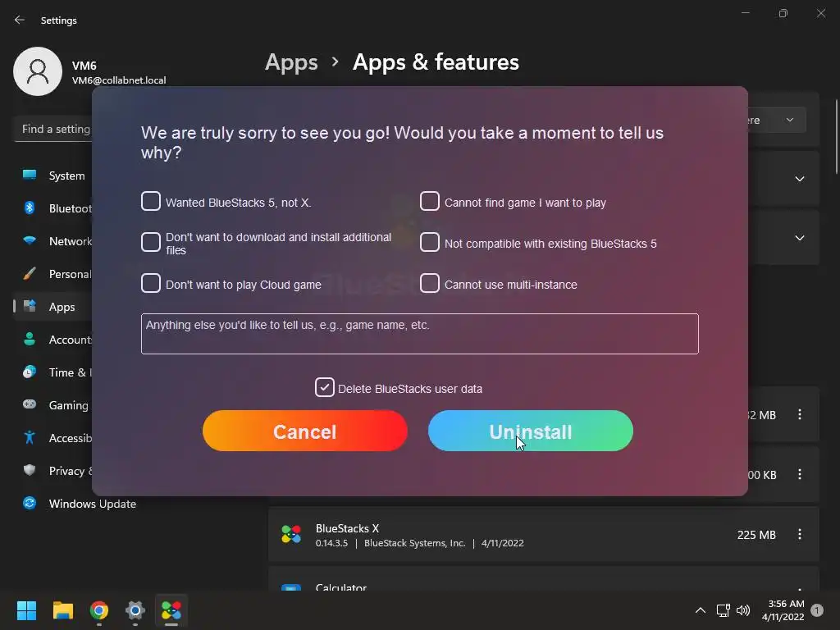Open Accessibility in sidebar
The width and height of the screenshot is (840, 630).
tap(53, 438)
